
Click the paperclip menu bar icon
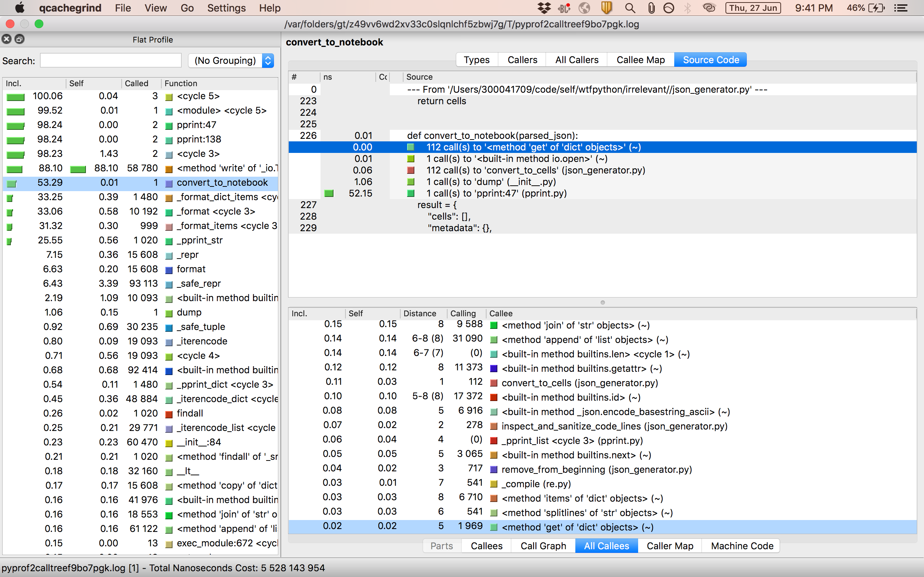pos(651,8)
